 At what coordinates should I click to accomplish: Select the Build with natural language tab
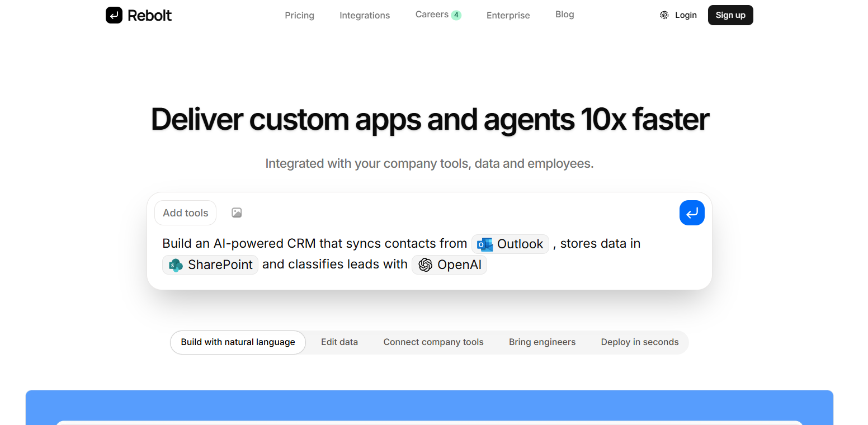(238, 342)
